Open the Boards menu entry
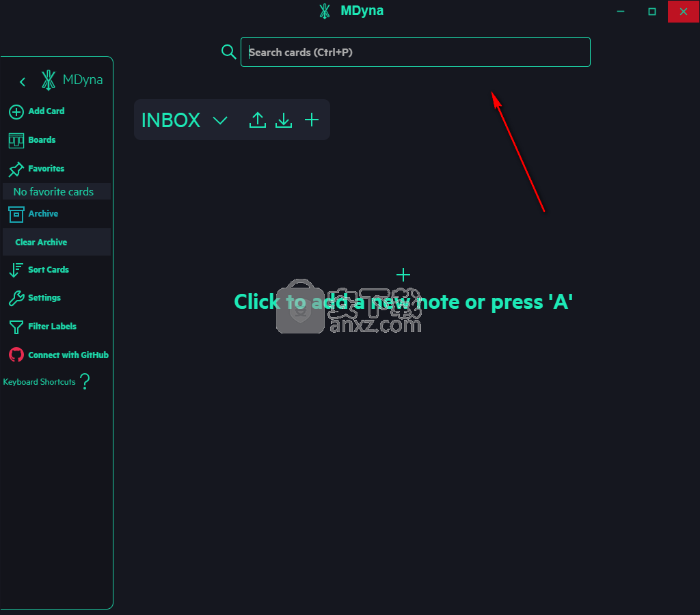The width and height of the screenshot is (700, 615). coord(42,139)
